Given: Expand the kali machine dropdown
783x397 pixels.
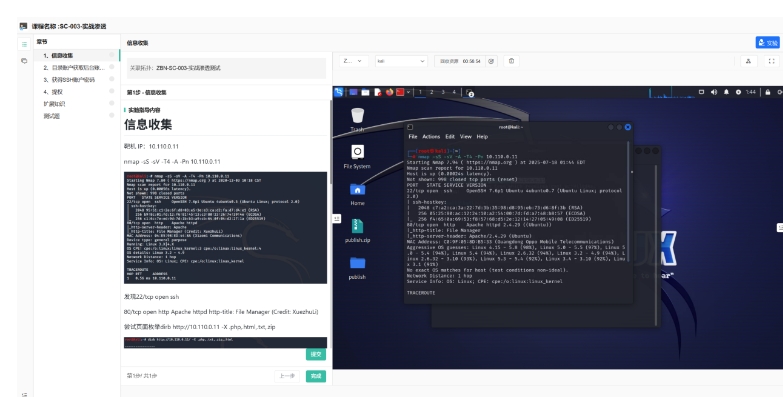Looking at the screenshot, I should [401, 61].
